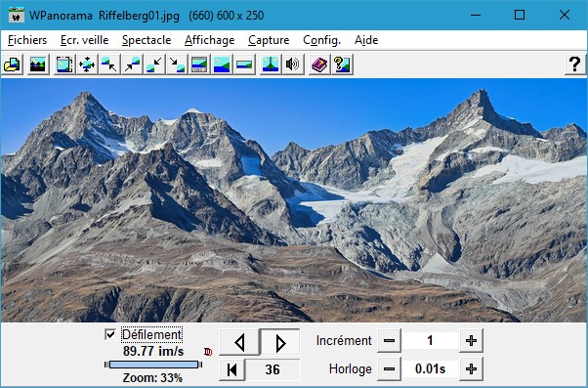Click the narrow panorama strip icon
This screenshot has height=388, width=588.
(244, 65)
